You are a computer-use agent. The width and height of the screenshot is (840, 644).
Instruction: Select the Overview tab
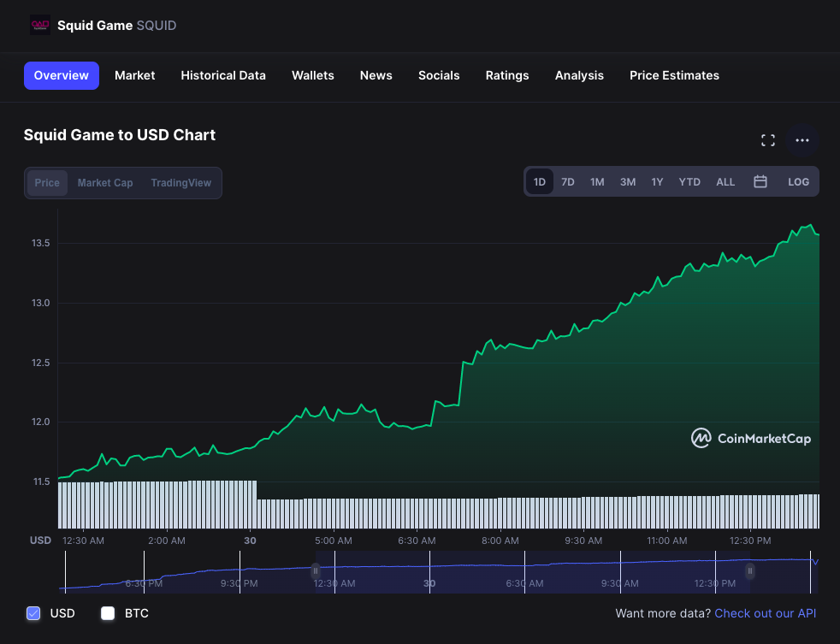(61, 75)
